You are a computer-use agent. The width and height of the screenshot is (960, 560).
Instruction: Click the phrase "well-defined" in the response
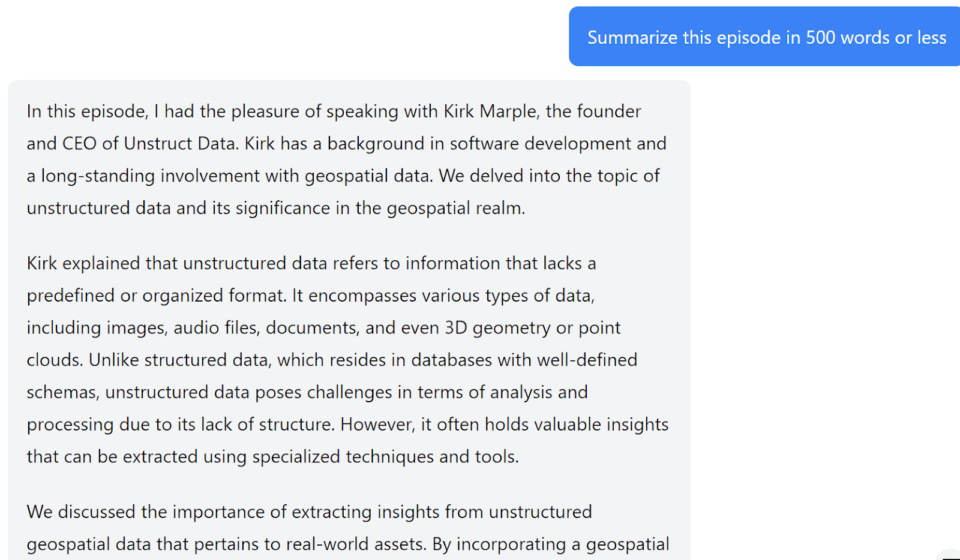click(587, 360)
